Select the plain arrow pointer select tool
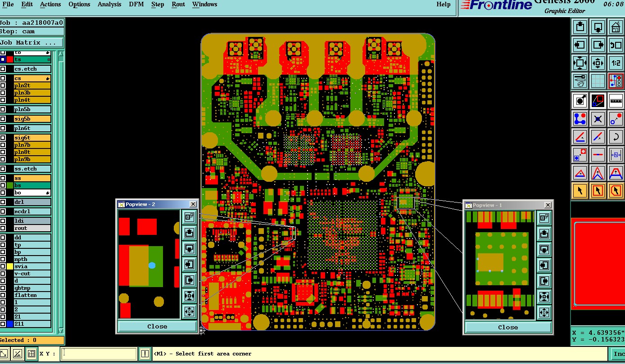 [x=580, y=191]
